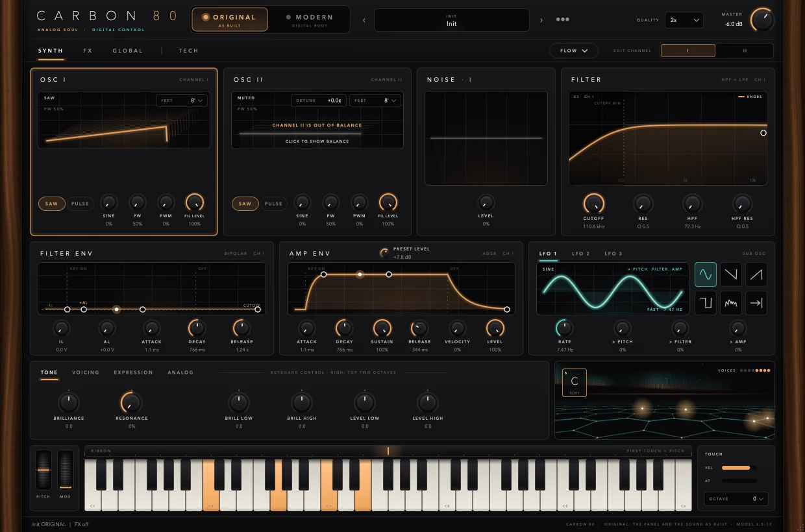
Task: Click the LFO Rate knob
Action: tap(564, 328)
